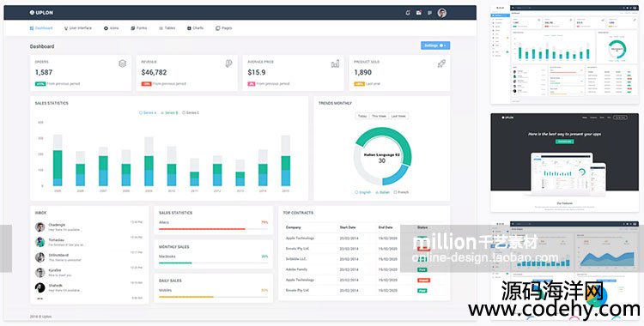Open the Settings dropdown button

coord(435,45)
